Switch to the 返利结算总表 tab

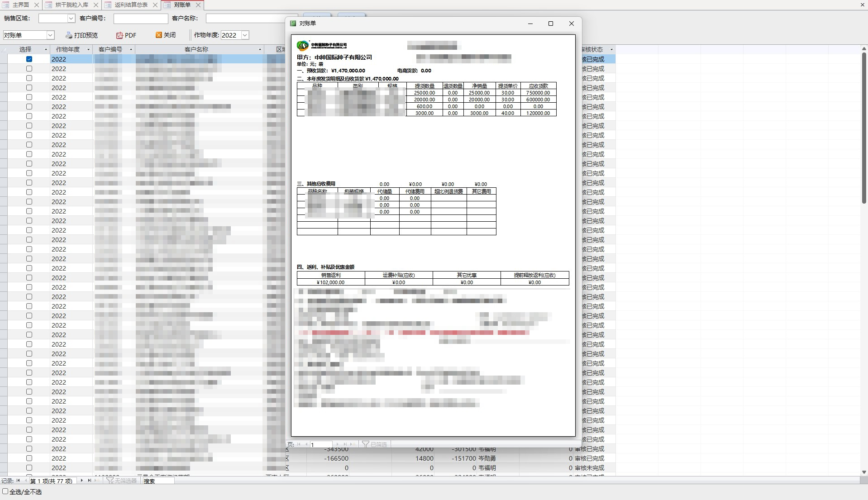131,5
